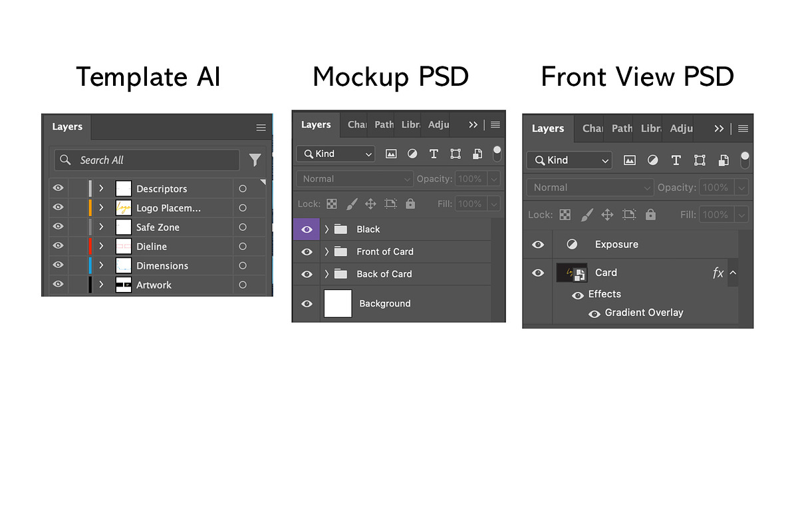Click shape layer filter icon in Front View PSD
Image resolution: width=798 pixels, height=532 pixels.
coord(700,160)
